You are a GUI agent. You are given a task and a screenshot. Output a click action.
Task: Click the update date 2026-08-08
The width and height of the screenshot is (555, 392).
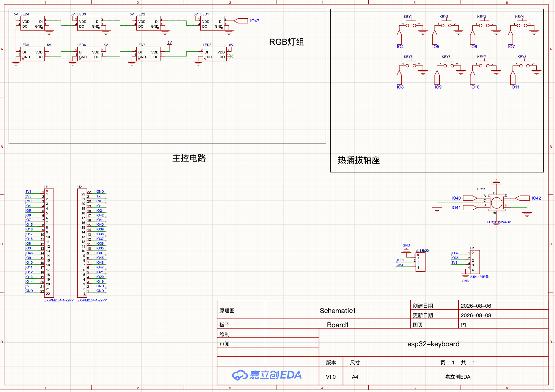[x=476, y=315]
